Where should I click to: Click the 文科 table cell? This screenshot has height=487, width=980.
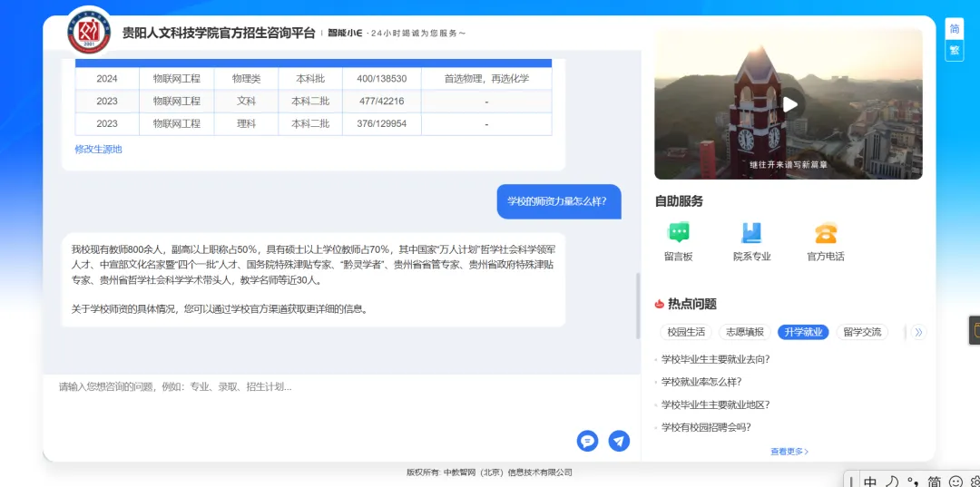coord(246,102)
